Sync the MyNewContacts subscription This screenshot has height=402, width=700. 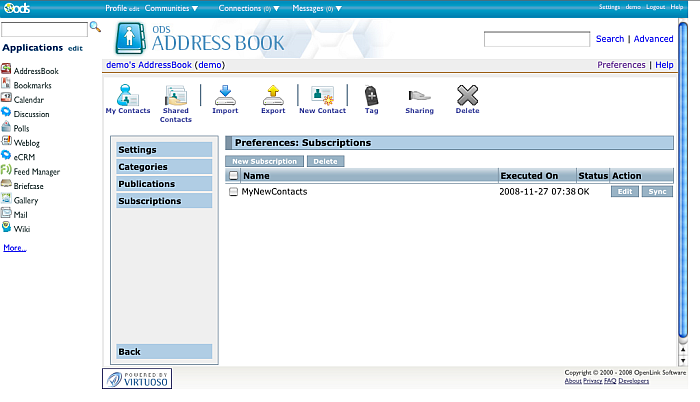tap(656, 192)
